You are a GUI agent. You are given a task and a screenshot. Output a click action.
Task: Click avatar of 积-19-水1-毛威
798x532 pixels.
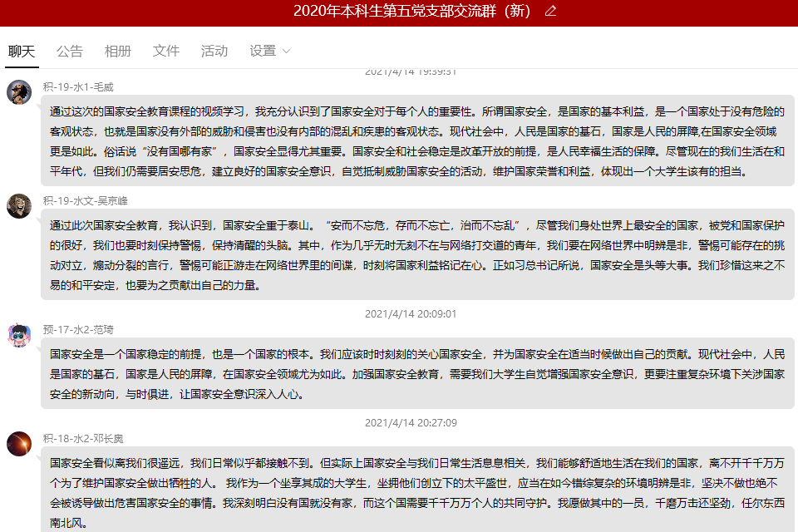[x=19, y=92]
